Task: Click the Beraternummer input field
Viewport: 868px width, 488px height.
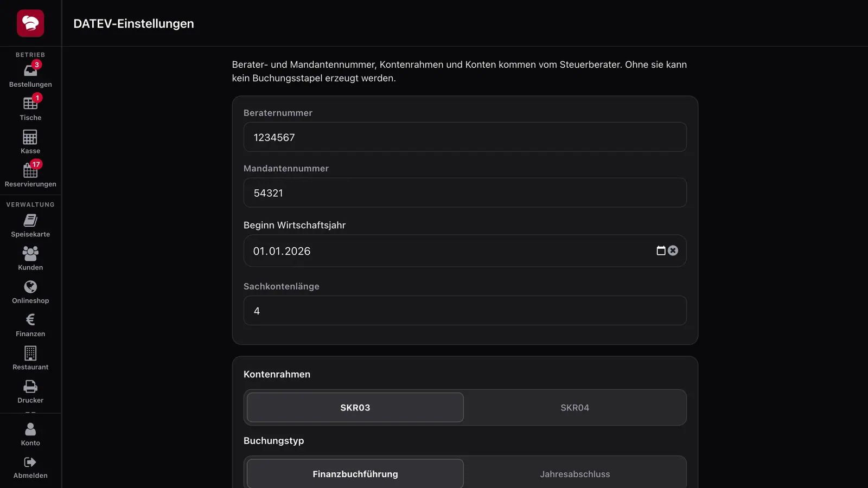Action: (x=465, y=137)
